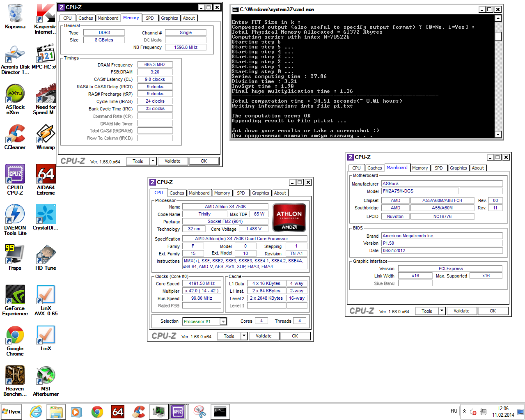Open Tools dropdown arrow in CPU-Z Memory window
The height and width of the screenshot is (420, 525).
click(x=153, y=161)
